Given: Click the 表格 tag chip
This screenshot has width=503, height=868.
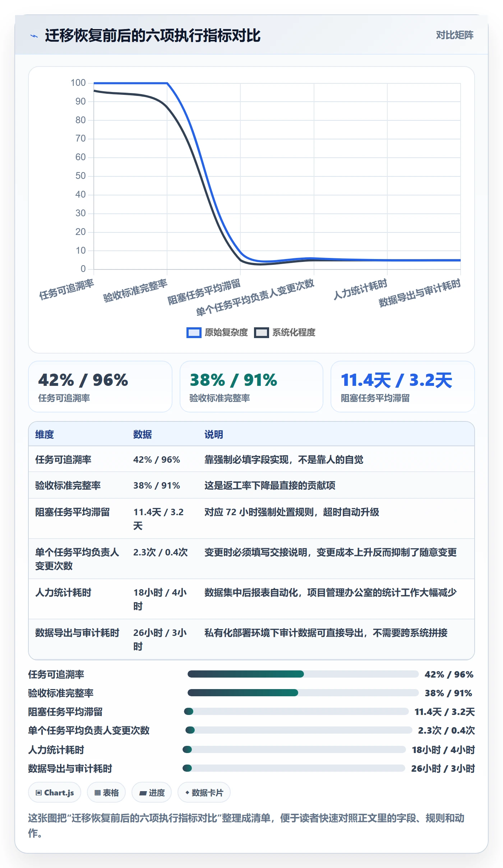Looking at the screenshot, I should tap(106, 792).
